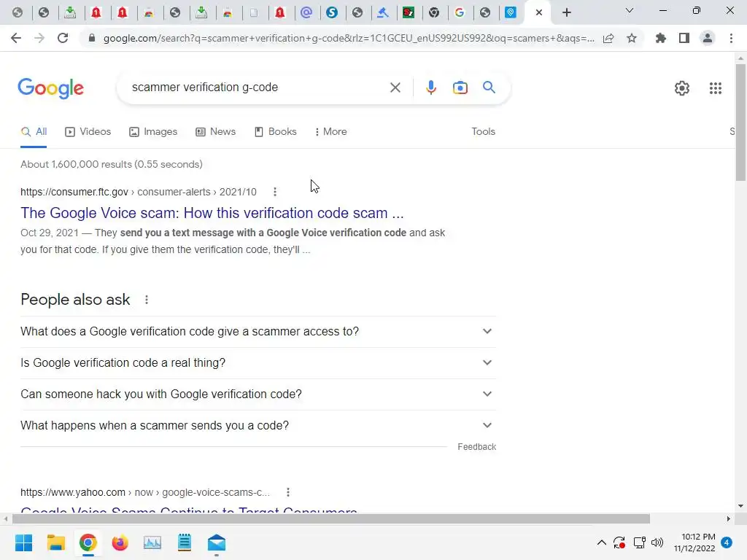
Task: Click the consumer.ftc.gov URL breadcrumb
Action: point(138,192)
